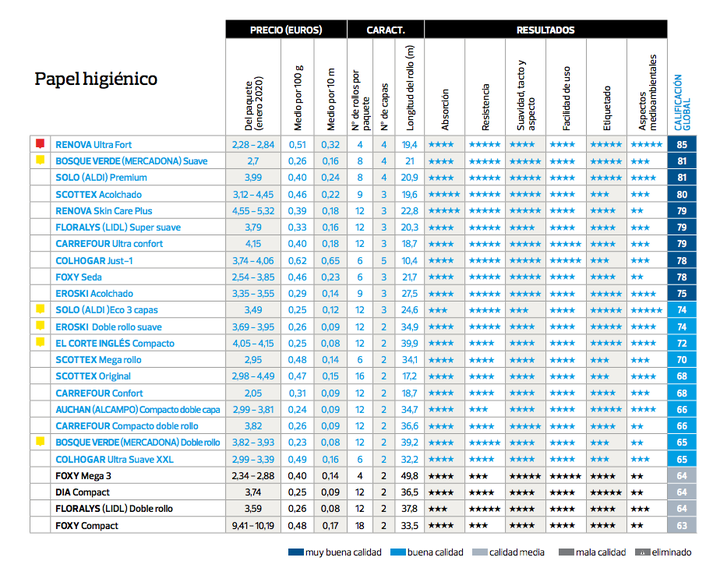Click the package price 2,28 – 2,84
The image size is (720, 568).
(x=253, y=145)
